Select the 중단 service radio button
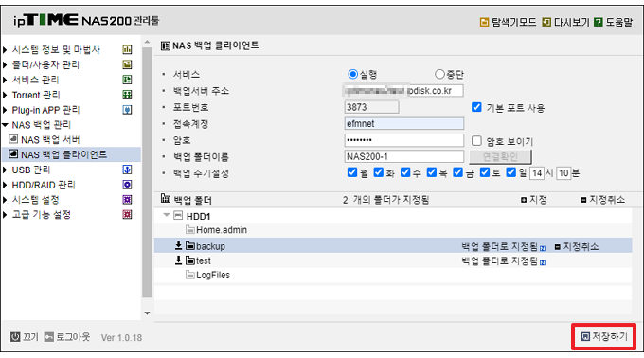Screen dimensions: 644x358 439,74
